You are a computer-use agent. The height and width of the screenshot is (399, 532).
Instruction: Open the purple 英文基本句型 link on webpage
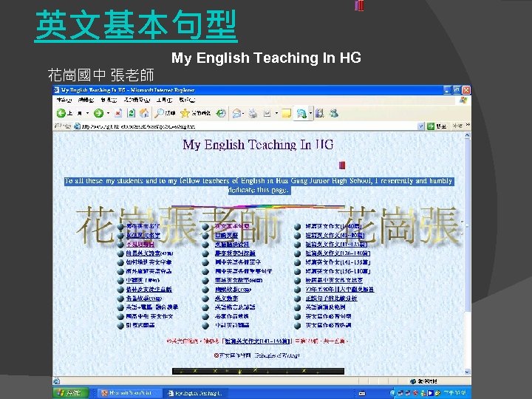pos(232,226)
